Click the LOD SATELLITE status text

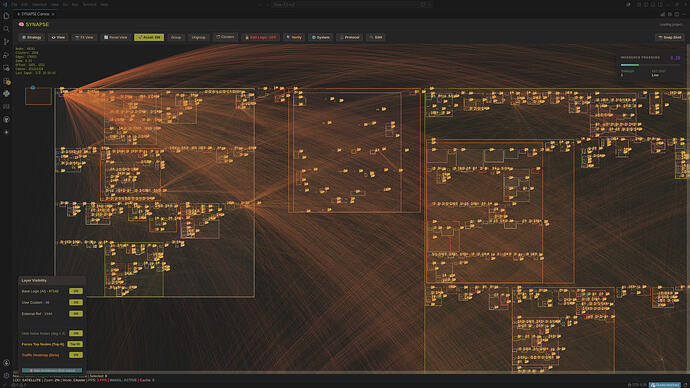point(27,380)
